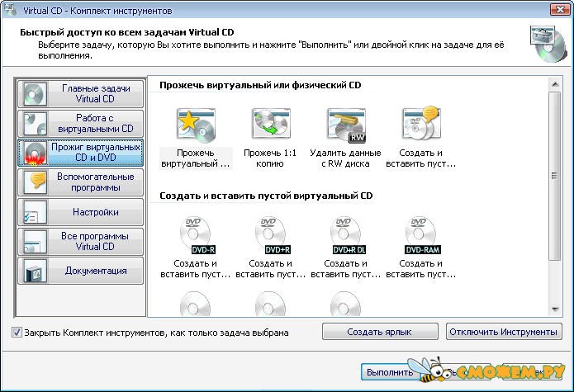The height and width of the screenshot is (392, 574).
Task: Select the Прожиг виртуальных CD и DVD section
Action: tap(81, 153)
